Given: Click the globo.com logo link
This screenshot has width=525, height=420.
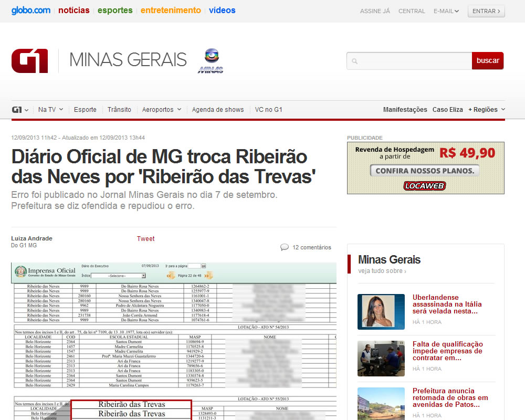Looking at the screenshot, I should coord(31,10).
